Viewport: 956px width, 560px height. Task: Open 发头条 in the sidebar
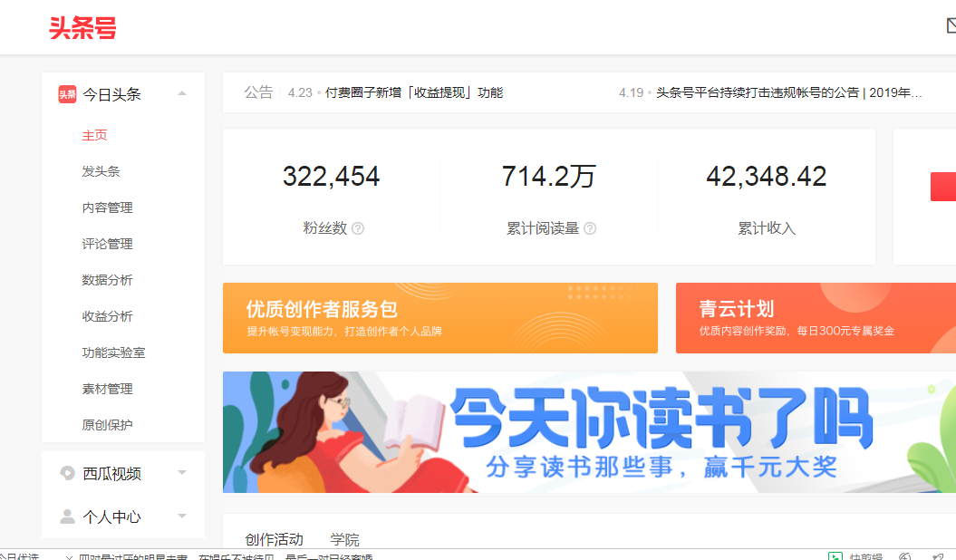click(x=101, y=171)
